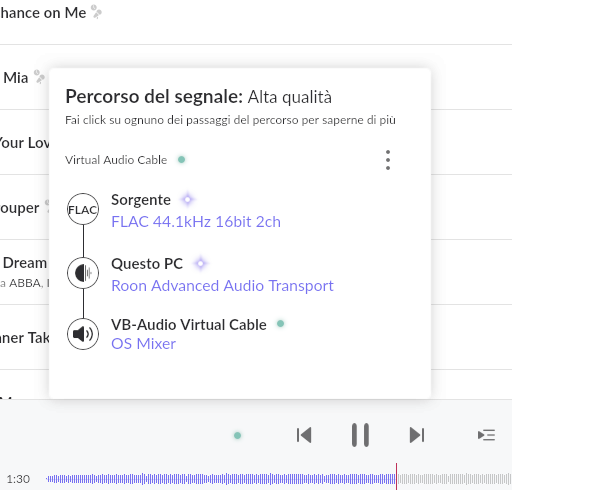Click the red playhead marker on waveform
This screenshot has height=490, width=590.
396,476
